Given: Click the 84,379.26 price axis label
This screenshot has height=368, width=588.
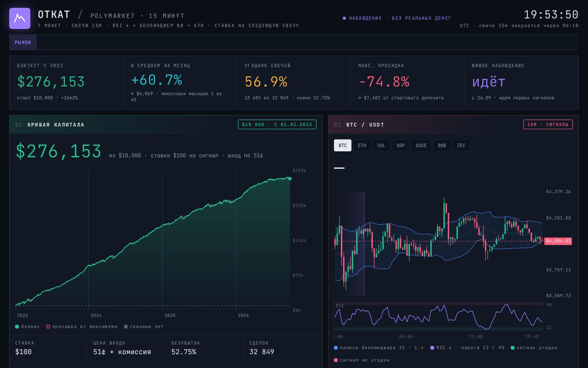Looking at the screenshot, I should tap(559, 192).
